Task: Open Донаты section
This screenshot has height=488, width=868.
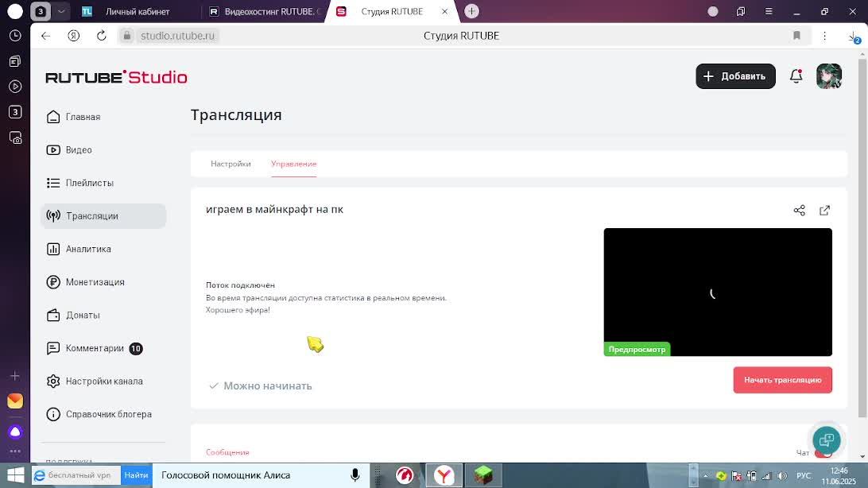Action: click(73, 316)
